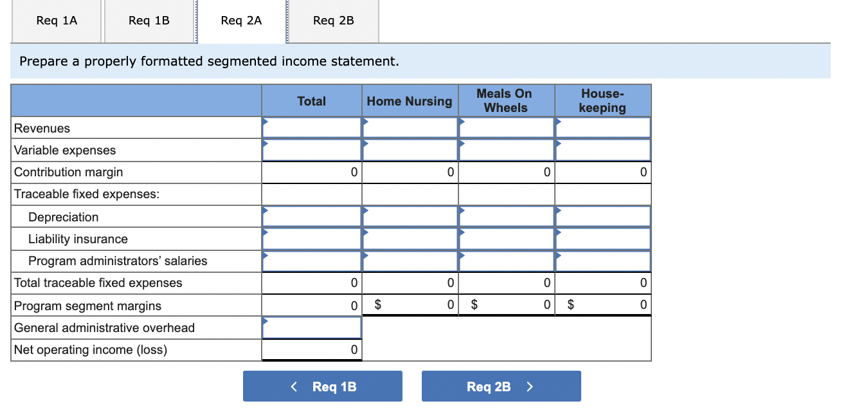Click the Revenues Housekeeping input cell
Screen dimensions: 868x417
click(x=602, y=128)
